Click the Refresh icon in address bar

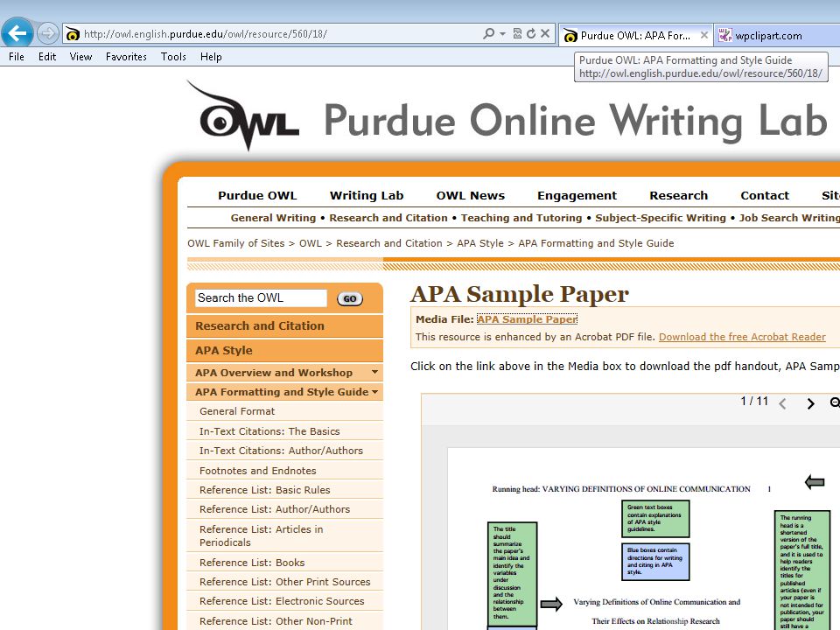point(531,33)
